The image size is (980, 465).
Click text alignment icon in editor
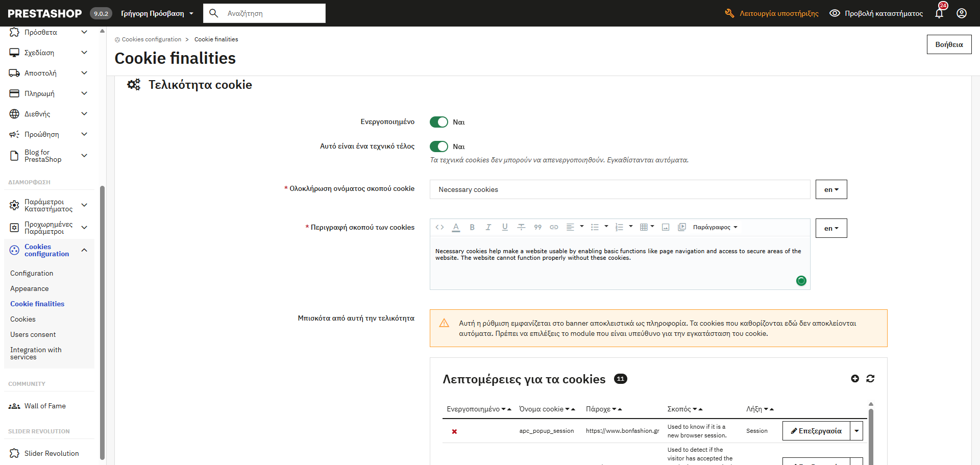click(x=570, y=227)
